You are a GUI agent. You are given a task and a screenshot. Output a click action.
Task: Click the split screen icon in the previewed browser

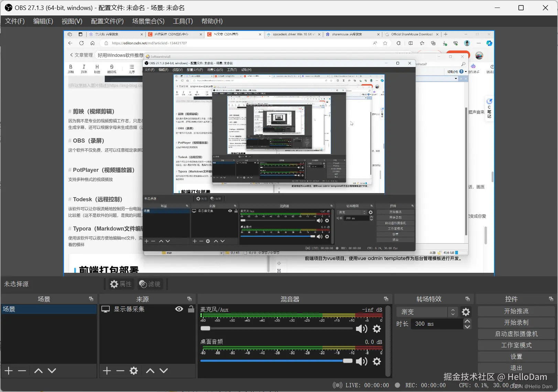pyautogui.click(x=411, y=43)
